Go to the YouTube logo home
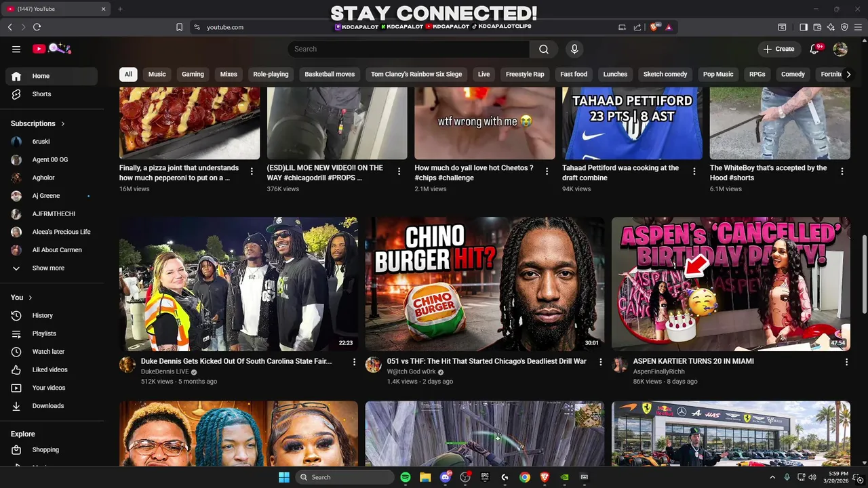The width and height of the screenshot is (868, 488). [52, 49]
